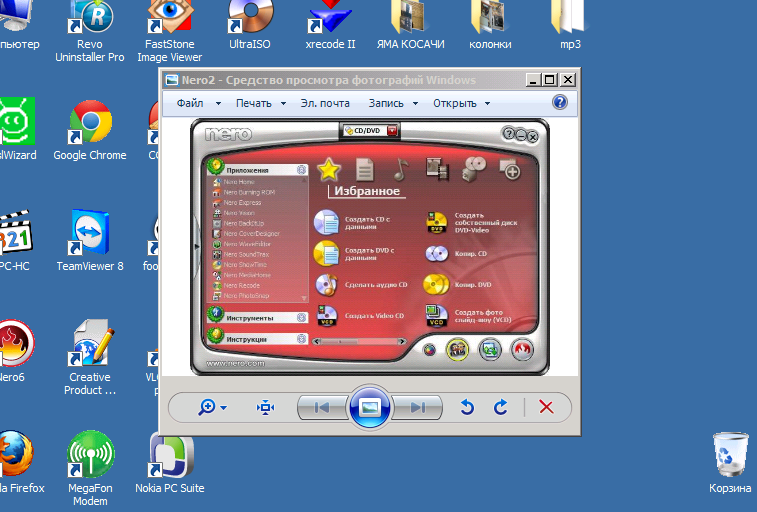
Task: Go to the next photo
Action: click(417, 407)
